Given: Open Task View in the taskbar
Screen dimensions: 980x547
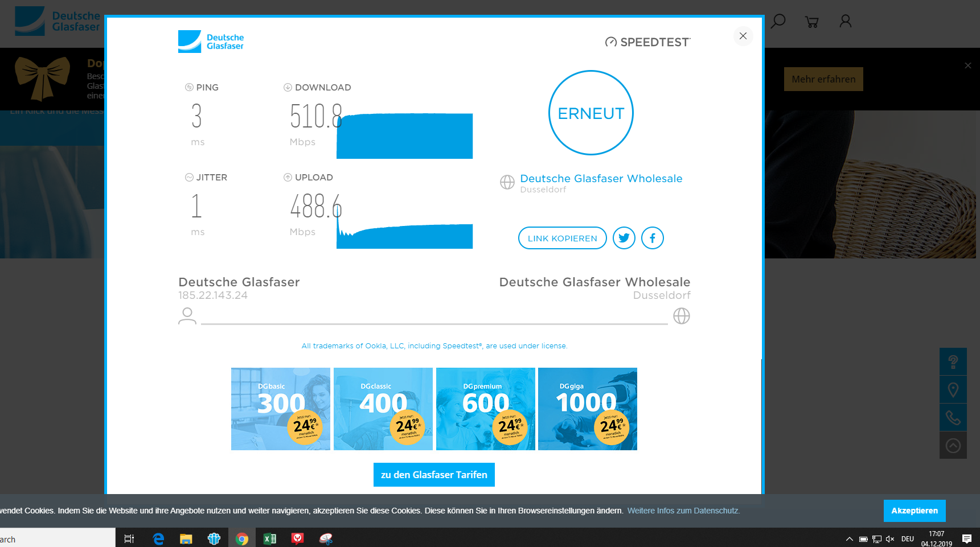Looking at the screenshot, I should point(129,538).
